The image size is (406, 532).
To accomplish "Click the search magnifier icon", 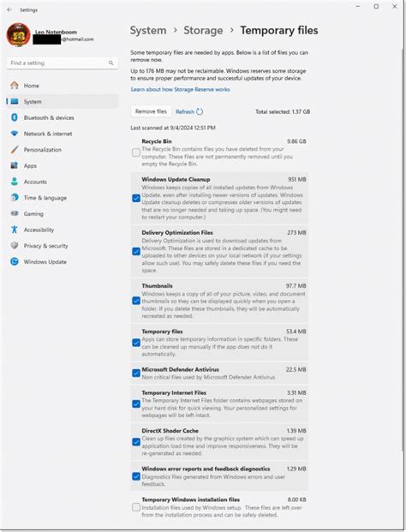I will [x=110, y=63].
